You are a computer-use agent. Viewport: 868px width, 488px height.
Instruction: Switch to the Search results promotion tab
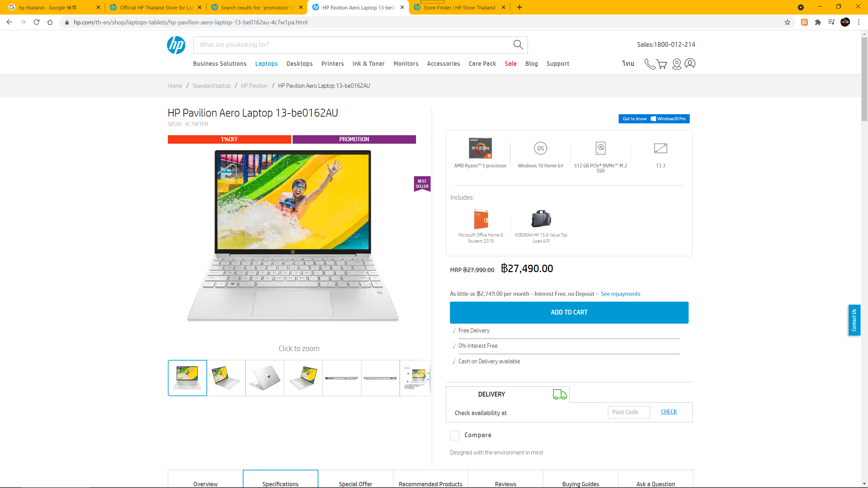point(257,7)
